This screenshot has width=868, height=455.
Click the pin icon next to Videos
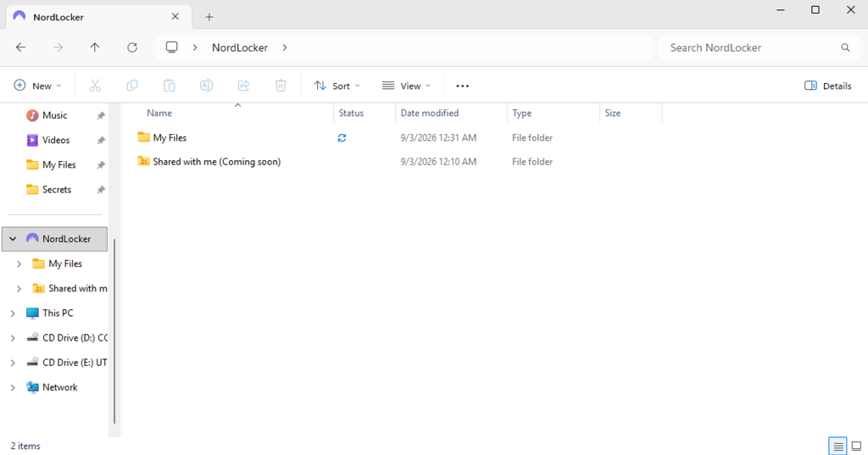click(101, 141)
